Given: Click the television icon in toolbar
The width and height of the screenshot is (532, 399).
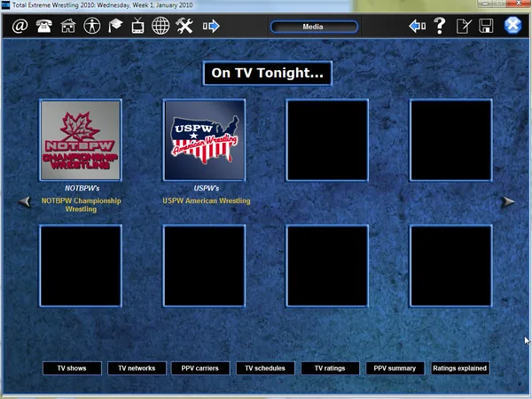Looking at the screenshot, I should [137, 26].
